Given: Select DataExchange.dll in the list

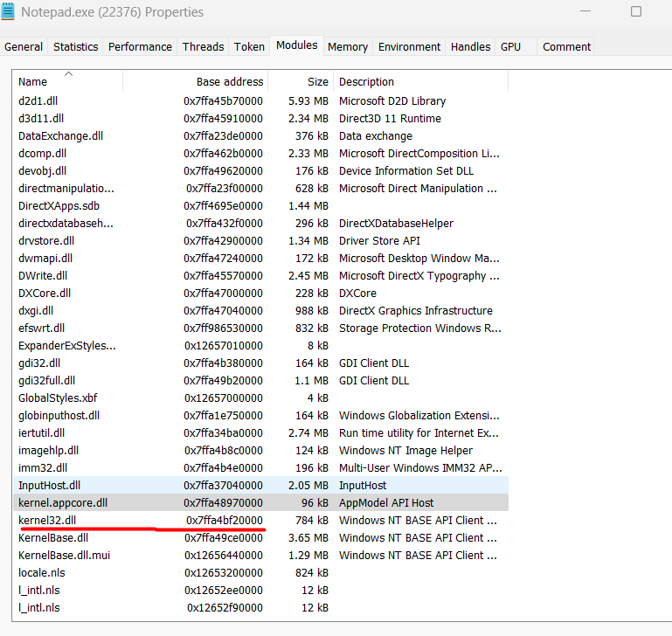Looking at the screenshot, I should pos(261,136).
